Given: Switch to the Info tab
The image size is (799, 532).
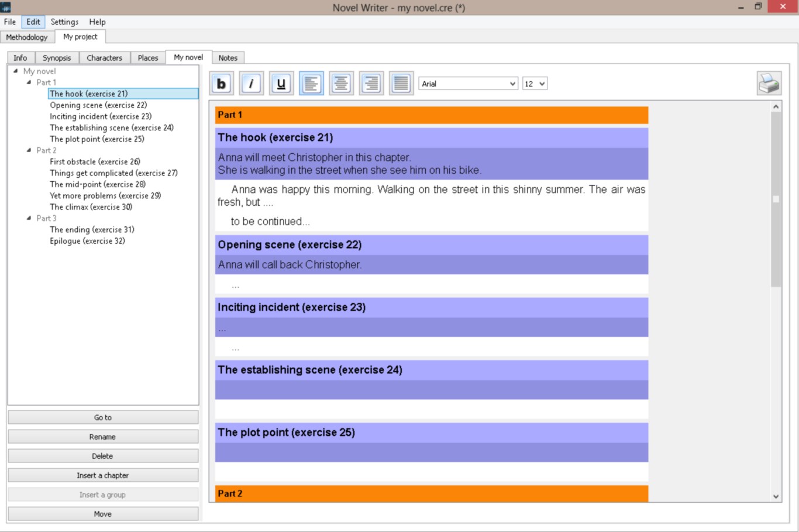Looking at the screenshot, I should [x=20, y=58].
